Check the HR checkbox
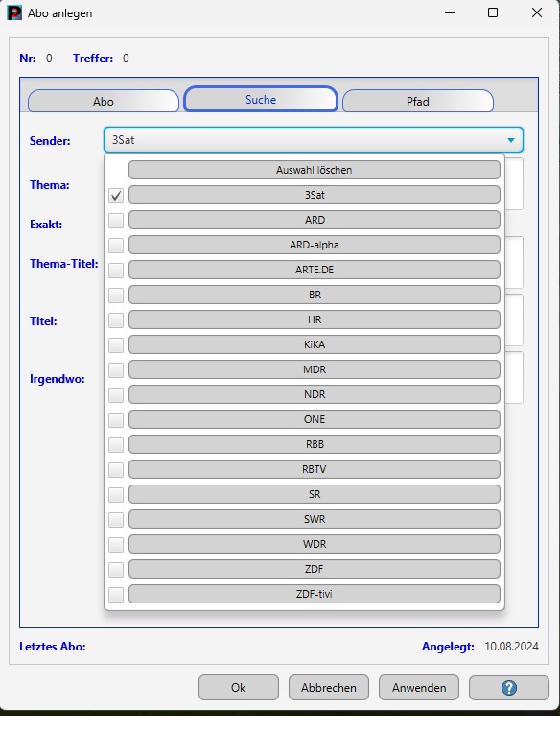 coord(116,319)
